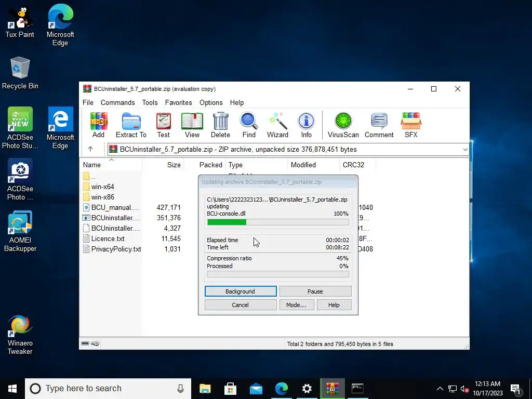Image resolution: width=532 pixels, height=399 pixels.
Task: Open the Windows Start menu
Action: point(12,389)
